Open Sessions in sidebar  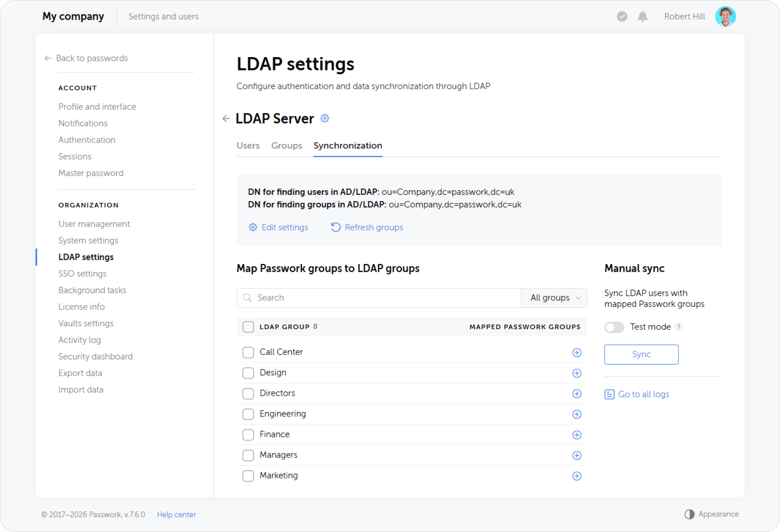[x=75, y=156]
